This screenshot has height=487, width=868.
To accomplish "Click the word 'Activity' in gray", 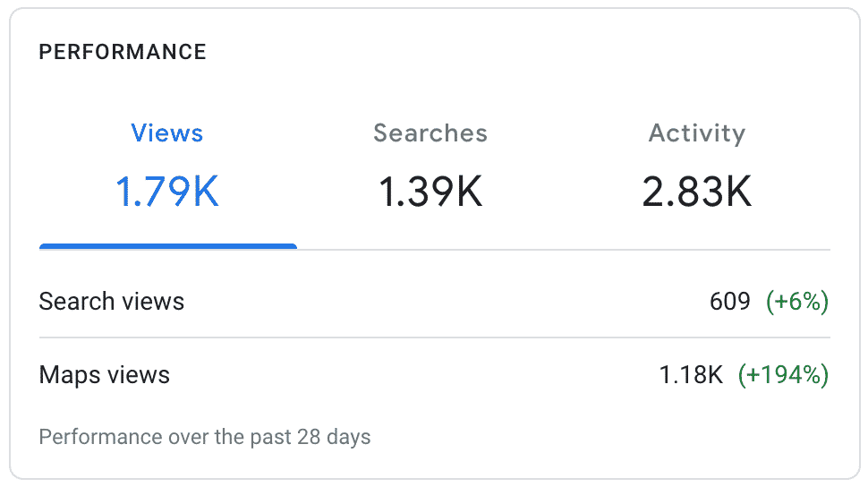I will pyautogui.click(x=696, y=133).
